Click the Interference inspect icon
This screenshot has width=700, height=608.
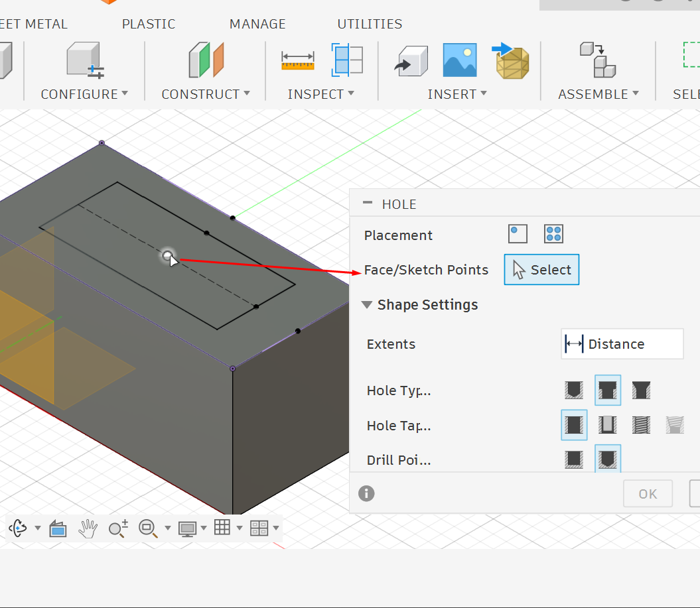(x=347, y=60)
